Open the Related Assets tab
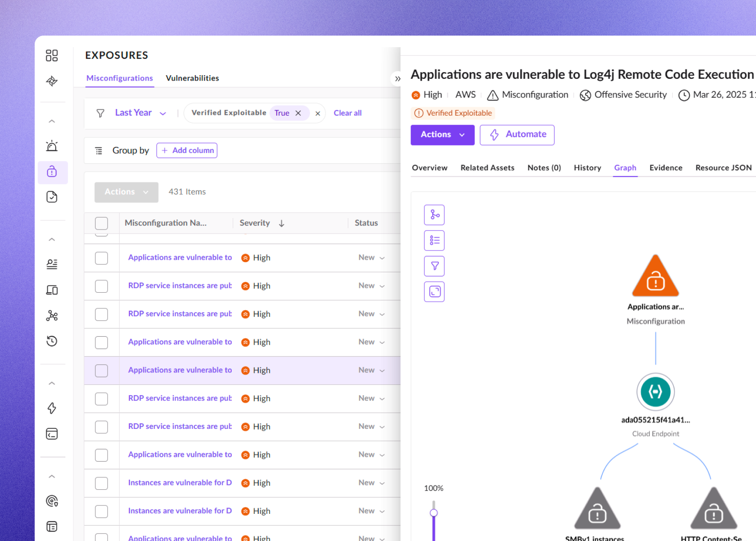The image size is (756, 541). [x=487, y=168]
